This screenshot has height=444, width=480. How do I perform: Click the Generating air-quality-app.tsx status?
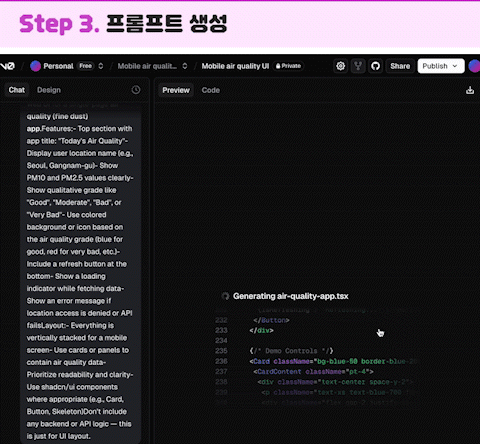[x=291, y=296]
